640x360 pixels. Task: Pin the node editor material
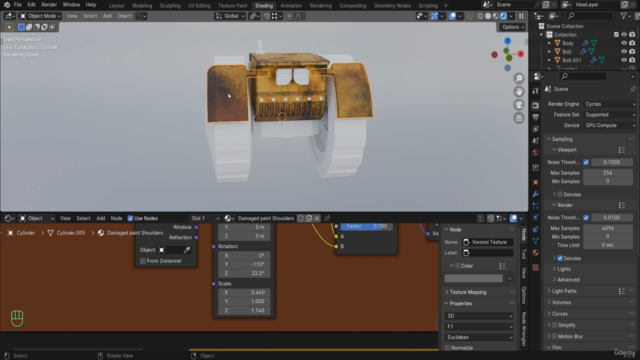coord(327,218)
